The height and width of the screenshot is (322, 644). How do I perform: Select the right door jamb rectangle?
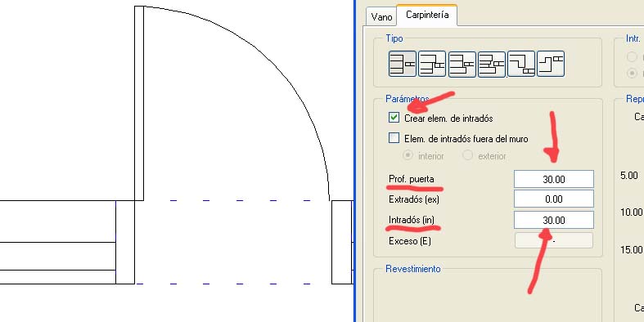(x=342, y=242)
